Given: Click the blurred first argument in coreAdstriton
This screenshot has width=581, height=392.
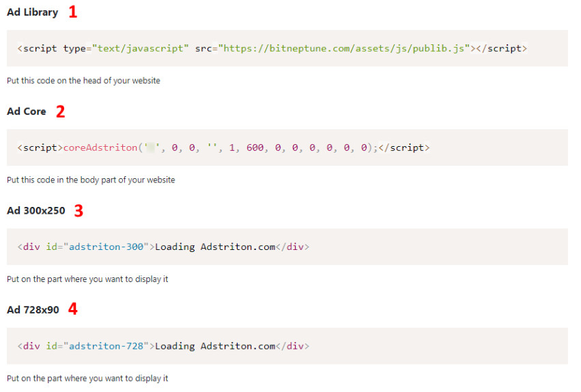Looking at the screenshot, I should [150, 148].
